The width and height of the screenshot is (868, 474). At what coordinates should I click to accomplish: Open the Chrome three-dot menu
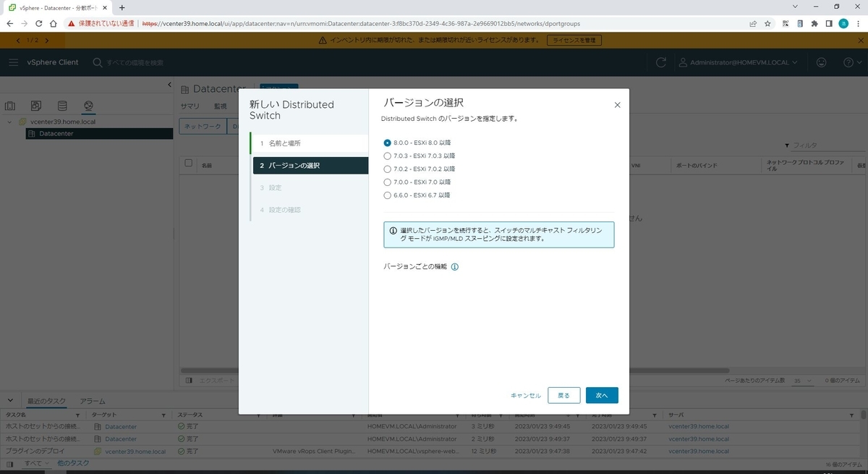[x=859, y=23]
